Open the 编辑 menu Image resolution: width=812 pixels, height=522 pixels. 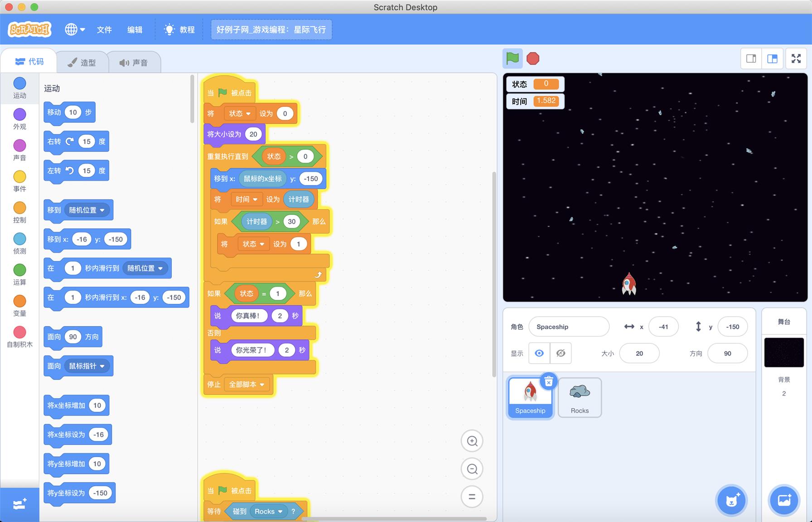135,29
